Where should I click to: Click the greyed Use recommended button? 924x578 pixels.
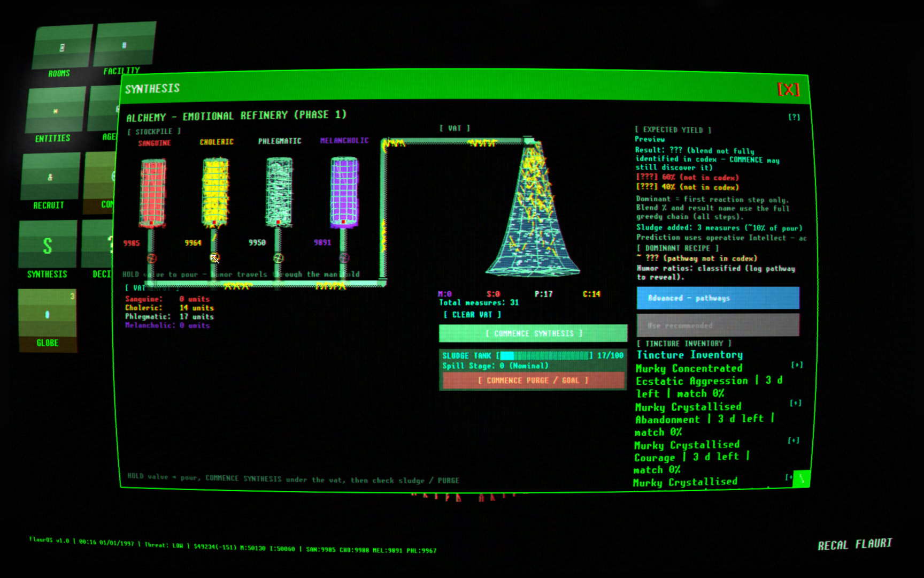[x=718, y=325]
